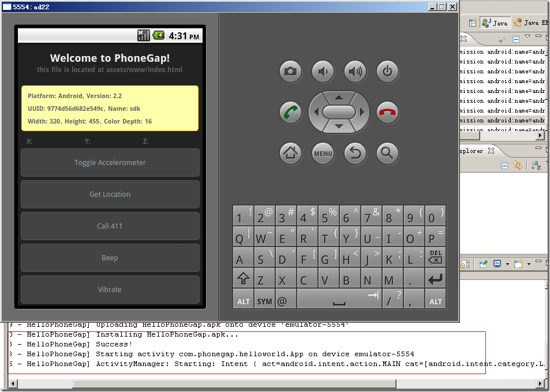Click the emulator Back button

355,154
